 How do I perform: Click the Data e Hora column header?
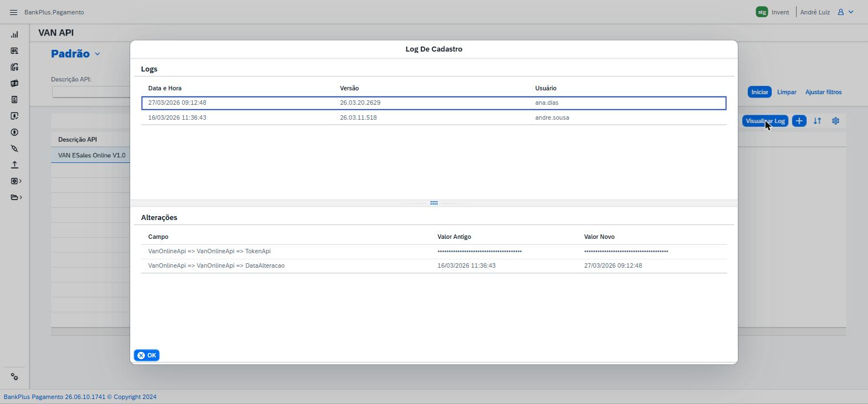tap(165, 88)
